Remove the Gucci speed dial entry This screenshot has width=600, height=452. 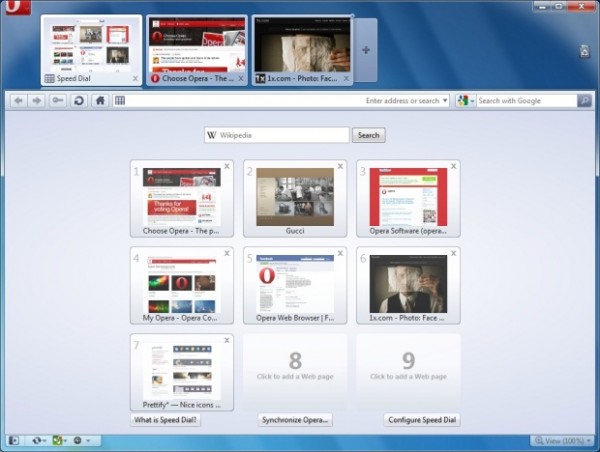pos(340,166)
